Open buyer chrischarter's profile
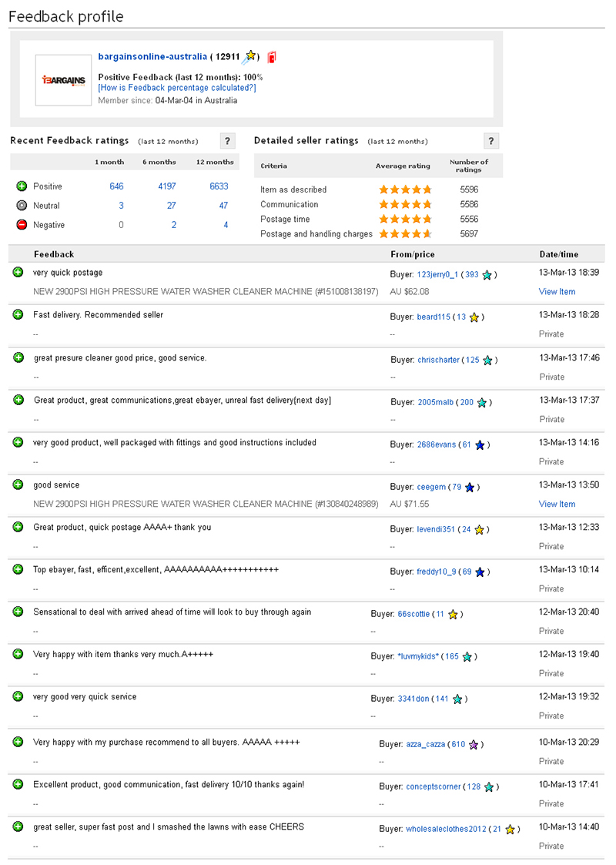This screenshot has height=865, width=616. point(438,360)
